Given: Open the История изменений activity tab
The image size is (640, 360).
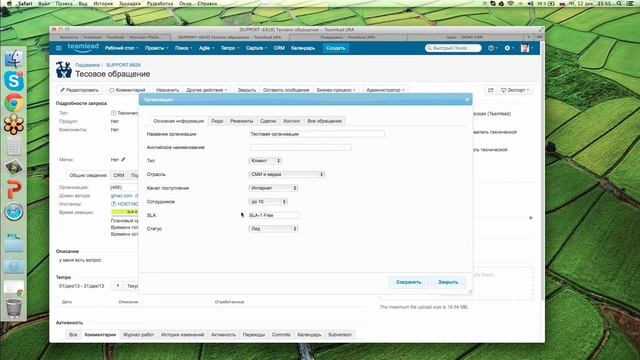Looking at the screenshot, I should [182, 335].
